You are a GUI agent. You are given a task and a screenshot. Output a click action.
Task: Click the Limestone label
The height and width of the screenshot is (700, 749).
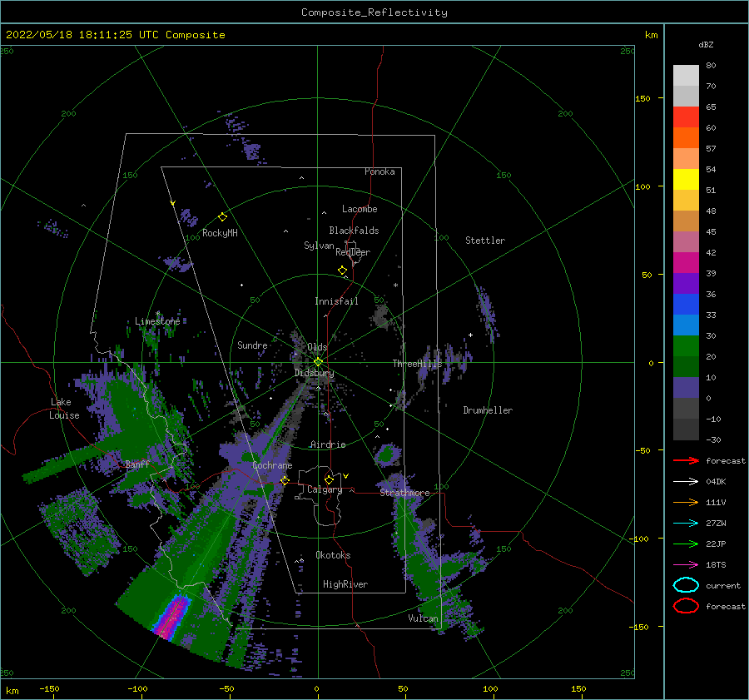[157, 321]
